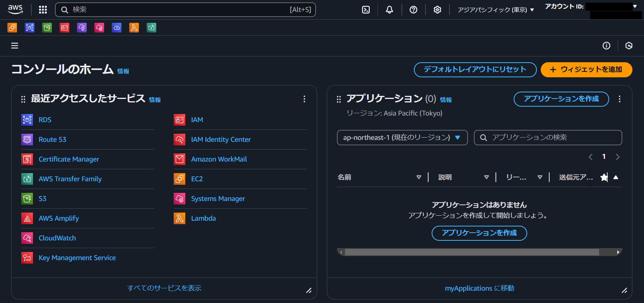Click the EC2 shortcut in favorites bar
644x303 pixels.
pos(12,27)
